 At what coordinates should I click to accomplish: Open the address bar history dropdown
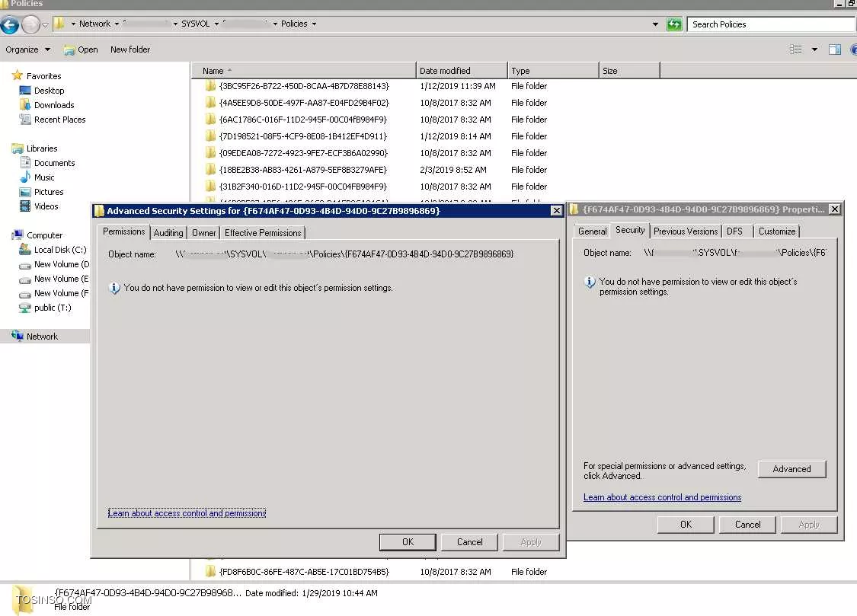pos(655,24)
